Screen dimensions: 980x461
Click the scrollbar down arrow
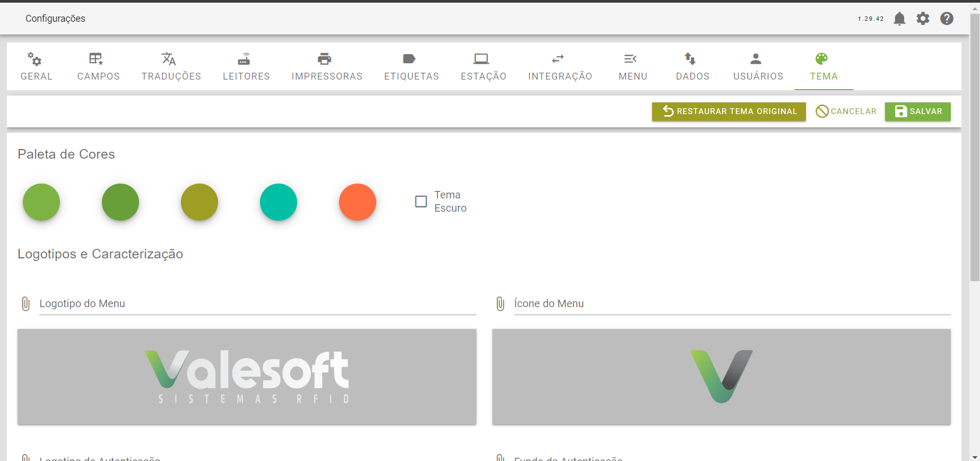[975, 457]
